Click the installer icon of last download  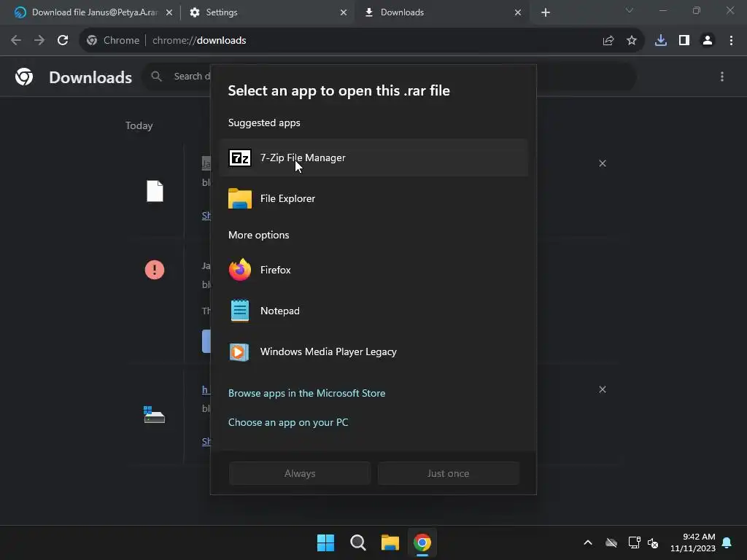click(154, 414)
